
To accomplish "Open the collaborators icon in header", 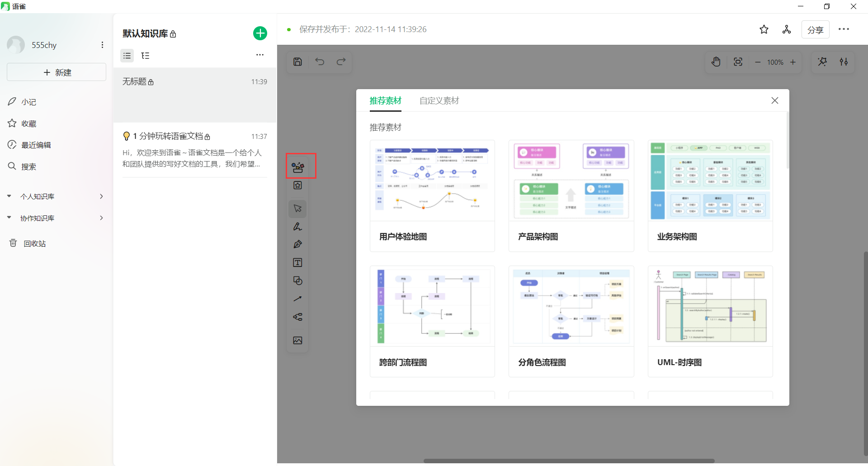I will pyautogui.click(x=787, y=29).
